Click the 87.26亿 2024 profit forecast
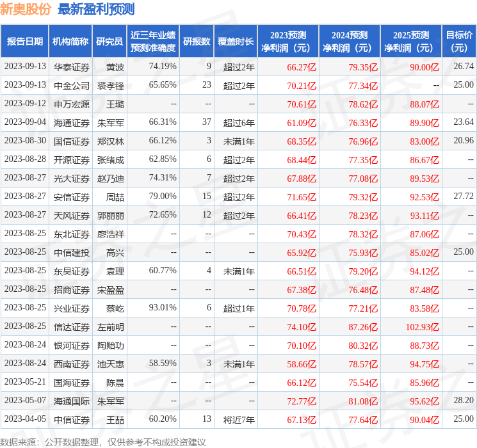477x448 pixels. pos(363,327)
